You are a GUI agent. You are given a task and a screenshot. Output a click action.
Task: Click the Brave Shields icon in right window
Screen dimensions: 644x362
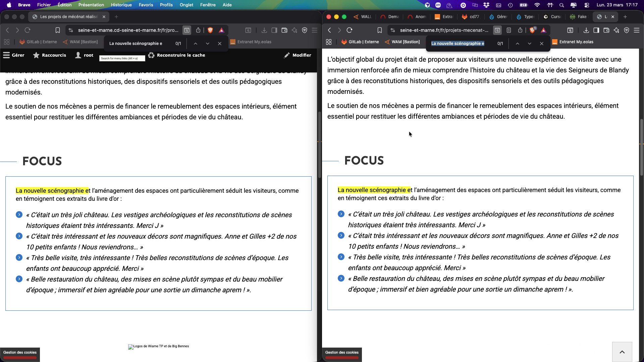click(532, 30)
